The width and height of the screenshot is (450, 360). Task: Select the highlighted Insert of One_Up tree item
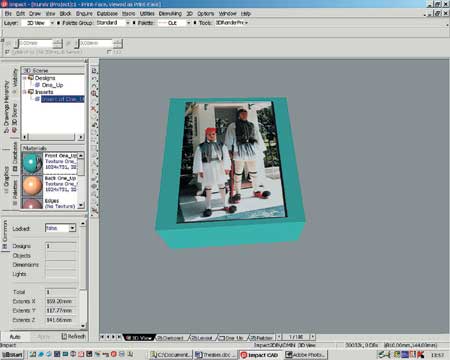pyautogui.click(x=63, y=99)
